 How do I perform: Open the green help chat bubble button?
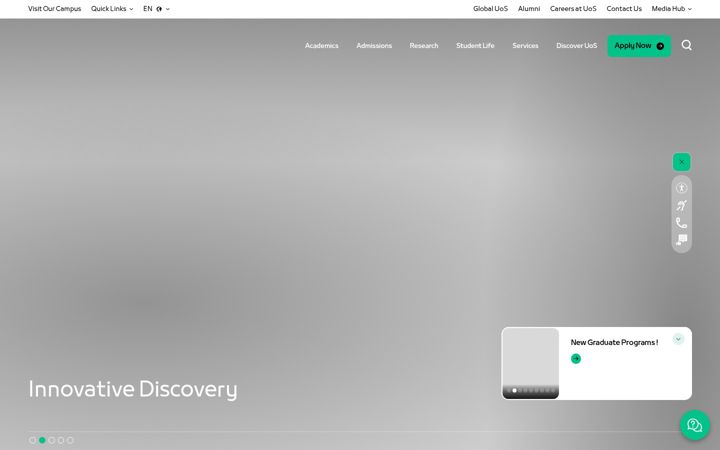[x=695, y=425]
